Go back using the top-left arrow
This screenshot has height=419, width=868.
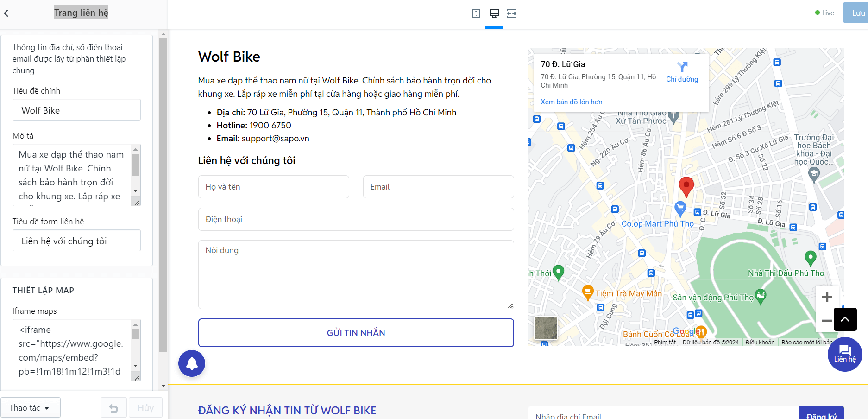click(x=6, y=13)
